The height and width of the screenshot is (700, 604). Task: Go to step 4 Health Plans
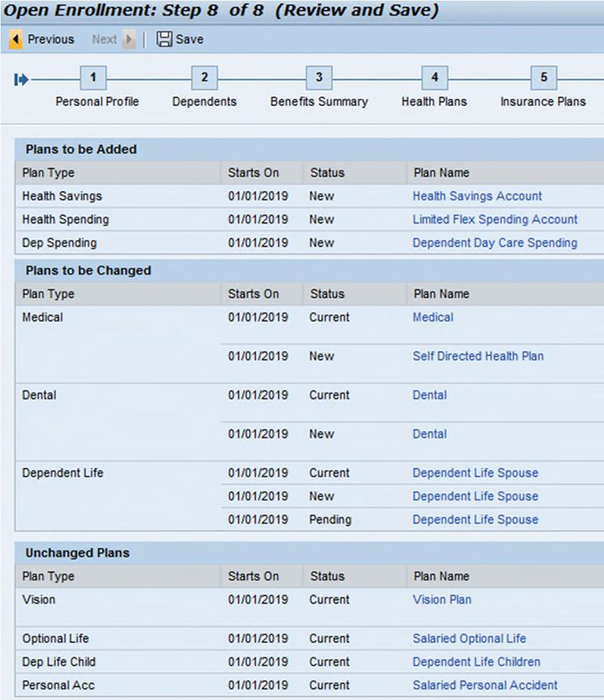coord(434,77)
